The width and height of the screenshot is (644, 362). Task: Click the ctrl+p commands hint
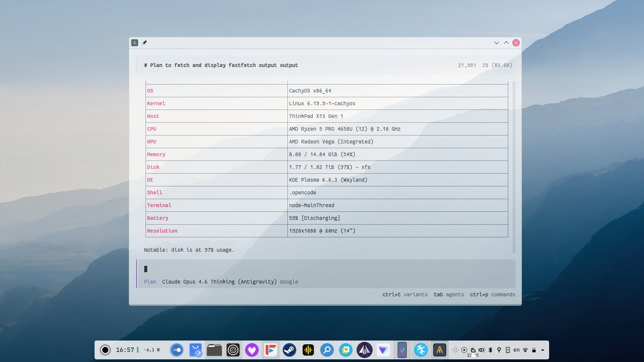492,294
